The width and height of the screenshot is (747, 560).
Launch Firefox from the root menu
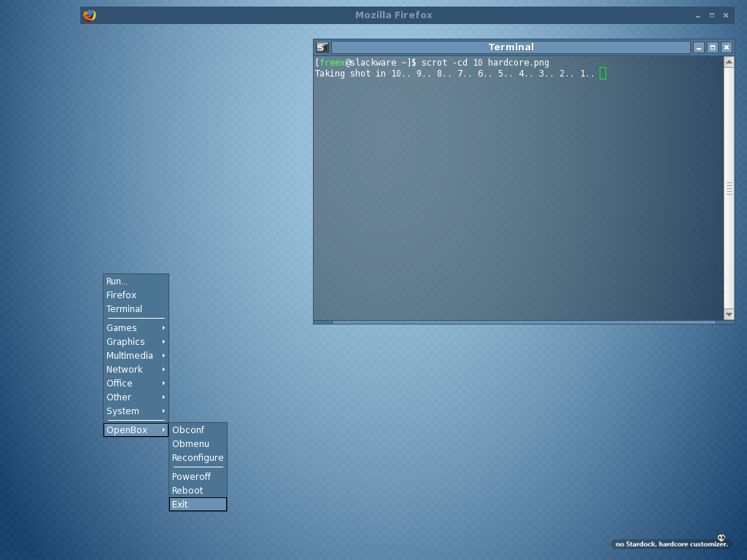136,295
